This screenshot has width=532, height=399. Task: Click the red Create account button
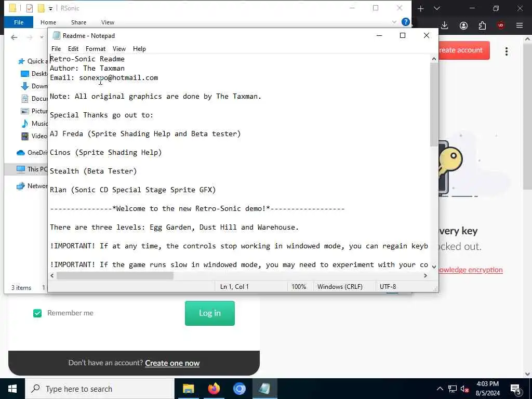coord(464,50)
